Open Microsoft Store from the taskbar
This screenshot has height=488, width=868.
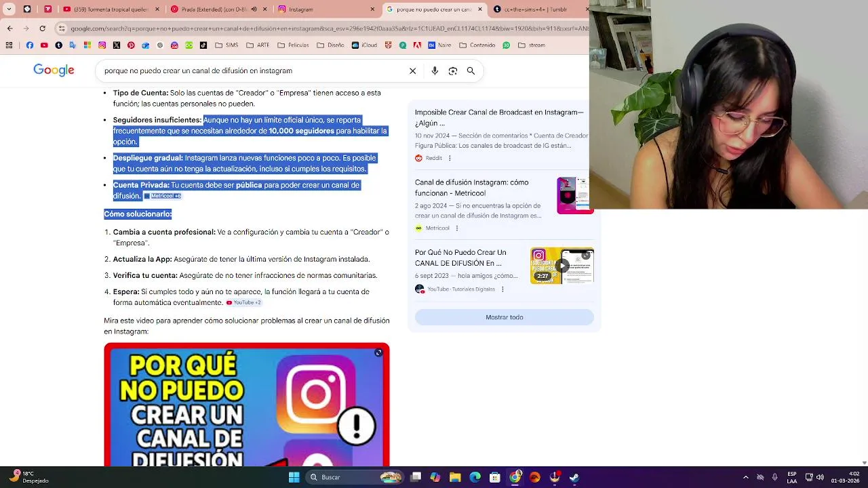pos(495,477)
